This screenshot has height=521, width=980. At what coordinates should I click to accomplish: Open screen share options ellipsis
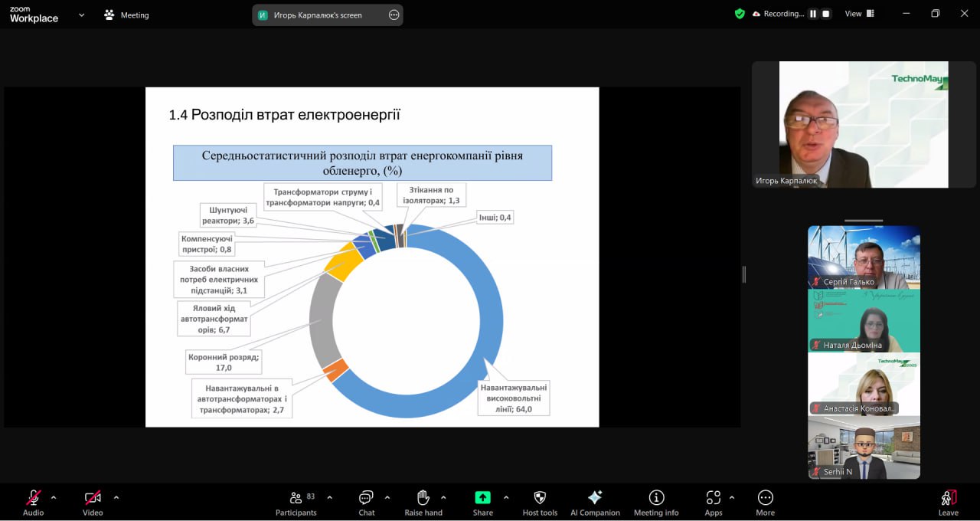coord(394,15)
